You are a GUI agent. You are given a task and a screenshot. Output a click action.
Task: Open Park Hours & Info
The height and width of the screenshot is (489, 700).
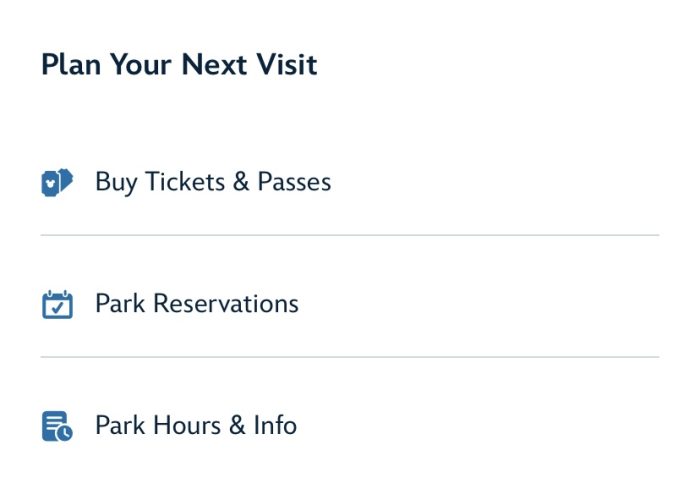coord(195,426)
